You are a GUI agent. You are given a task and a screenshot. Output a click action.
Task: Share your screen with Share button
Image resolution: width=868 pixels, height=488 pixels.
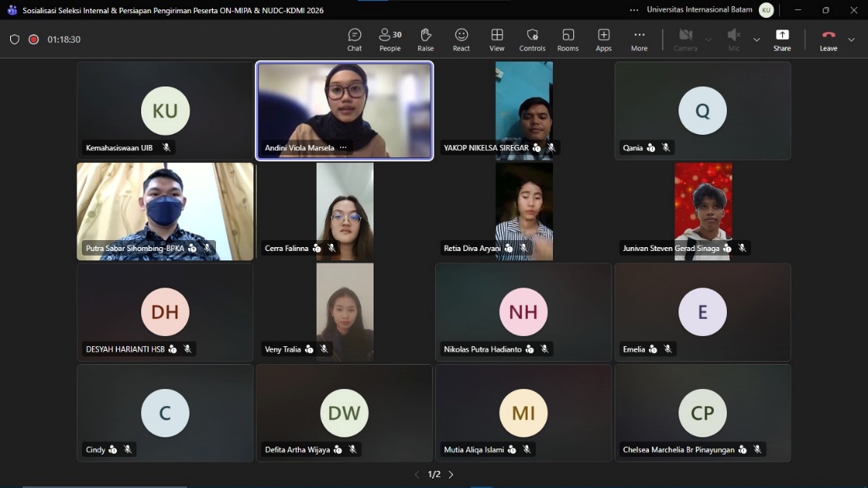point(781,39)
